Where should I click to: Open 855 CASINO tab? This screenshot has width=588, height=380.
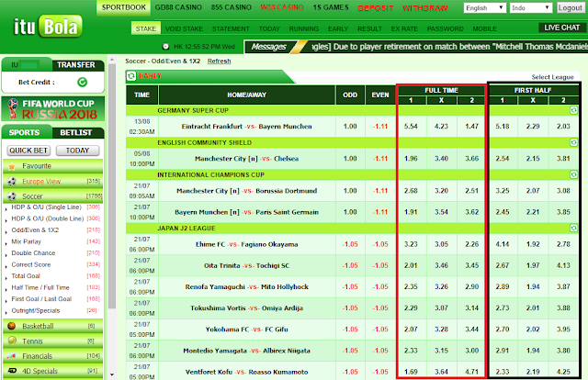pos(231,7)
